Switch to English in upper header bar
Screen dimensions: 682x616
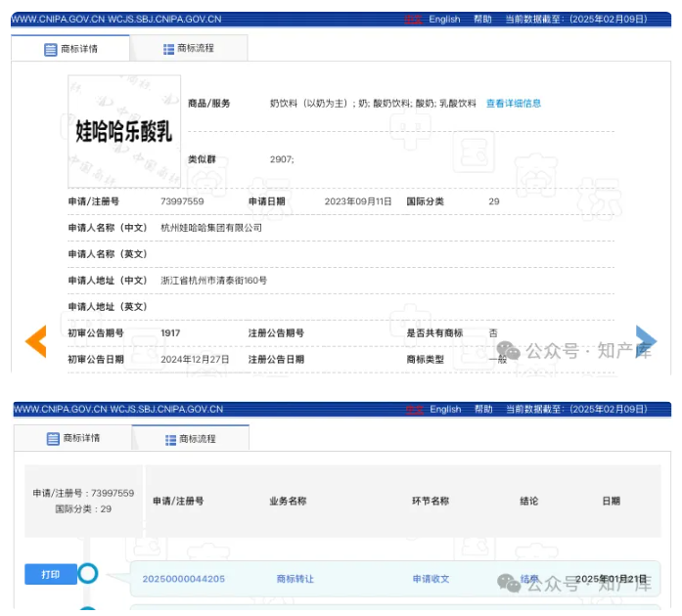[x=444, y=20]
